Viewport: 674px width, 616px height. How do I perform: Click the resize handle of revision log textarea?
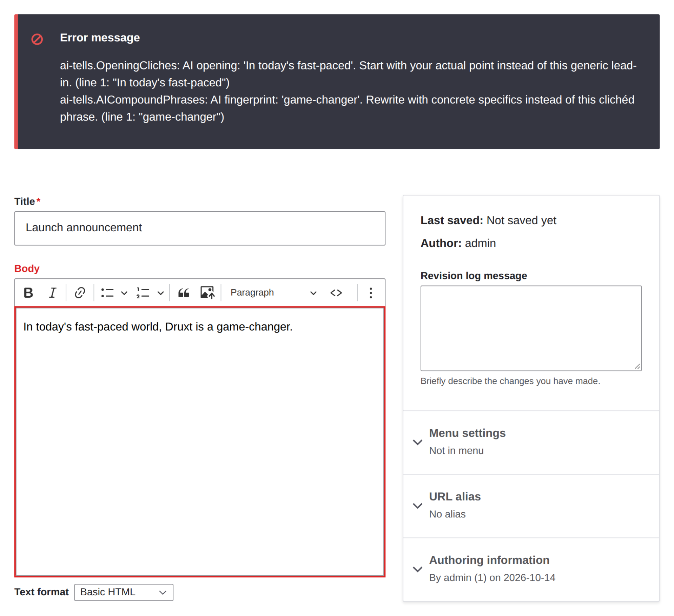point(637,367)
